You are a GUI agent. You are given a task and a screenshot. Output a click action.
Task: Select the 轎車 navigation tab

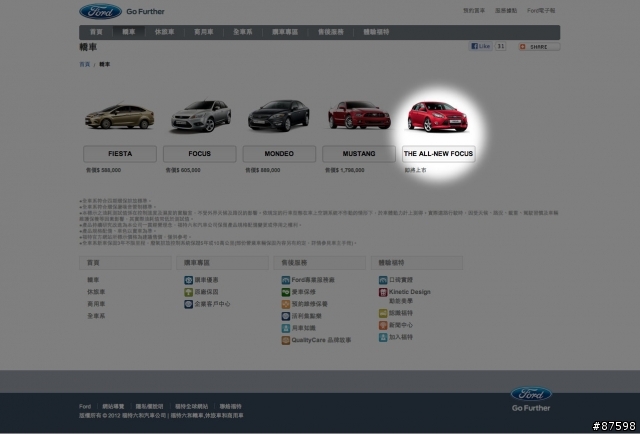point(129,32)
